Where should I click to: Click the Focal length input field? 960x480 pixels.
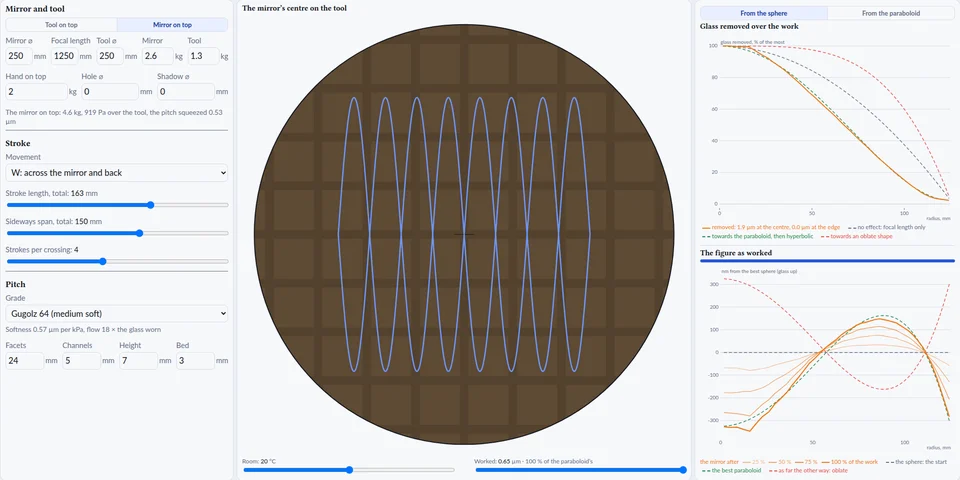65,56
